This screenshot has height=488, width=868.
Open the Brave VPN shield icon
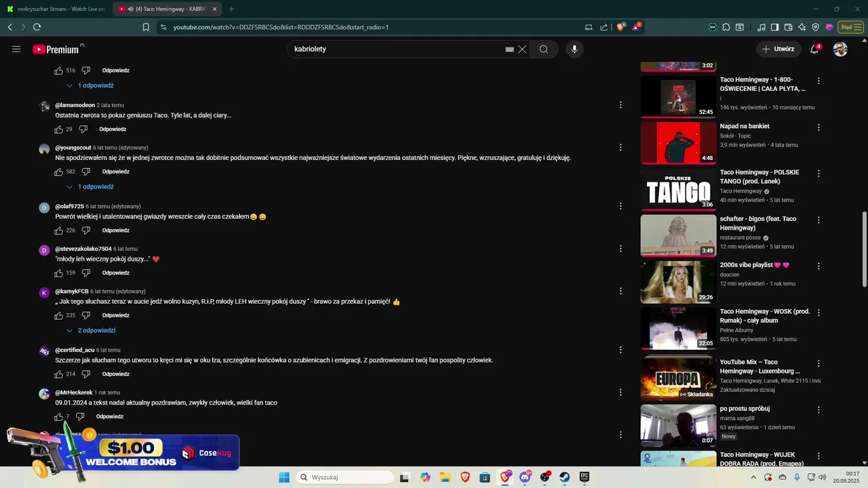tap(816, 27)
